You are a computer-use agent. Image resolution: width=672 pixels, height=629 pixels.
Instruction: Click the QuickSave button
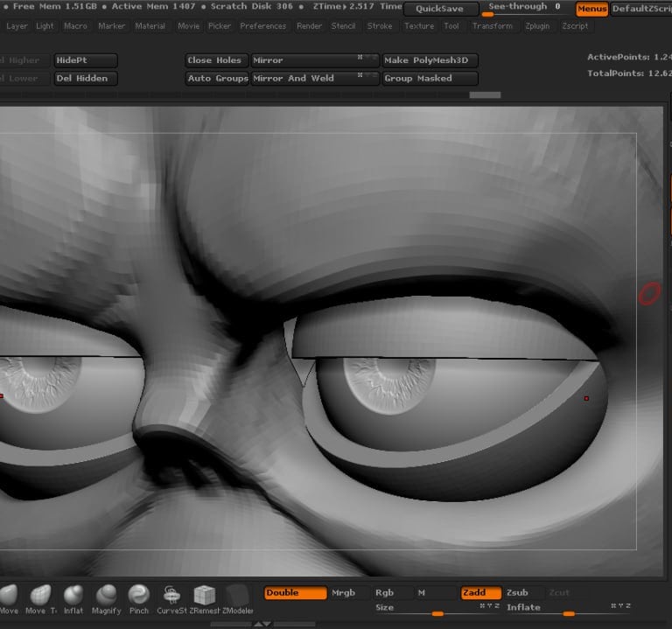pos(441,9)
